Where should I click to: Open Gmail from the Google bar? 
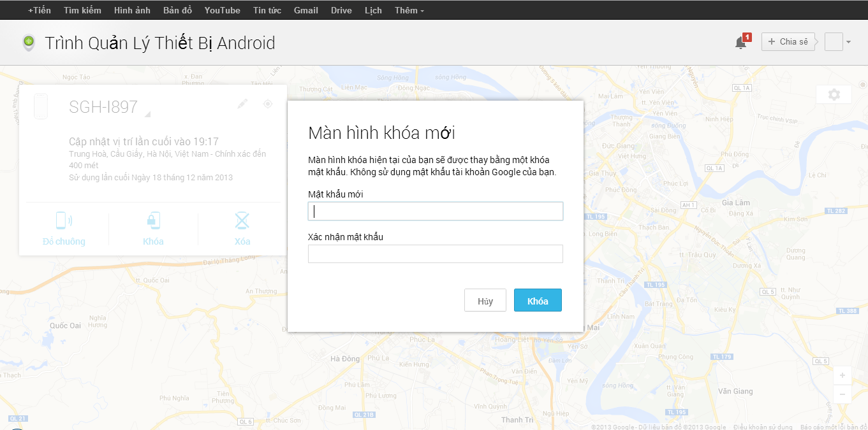pyautogui.click(x=305, y=10)
